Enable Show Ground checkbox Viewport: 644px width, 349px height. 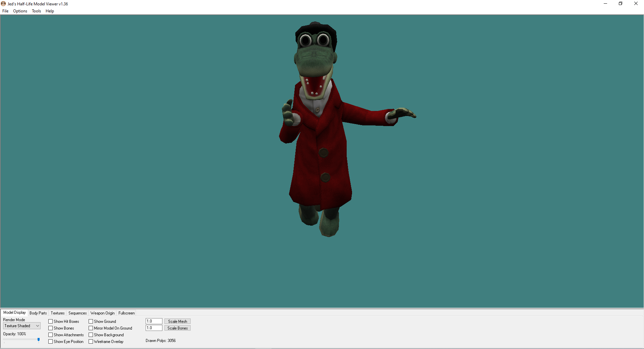pos(91,322)
